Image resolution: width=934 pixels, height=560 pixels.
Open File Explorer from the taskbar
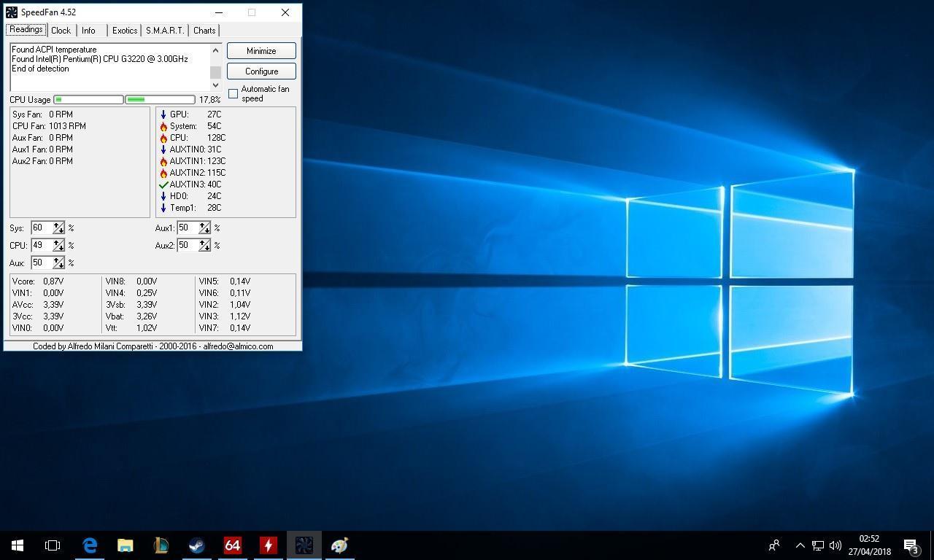[x=126, y=545]
